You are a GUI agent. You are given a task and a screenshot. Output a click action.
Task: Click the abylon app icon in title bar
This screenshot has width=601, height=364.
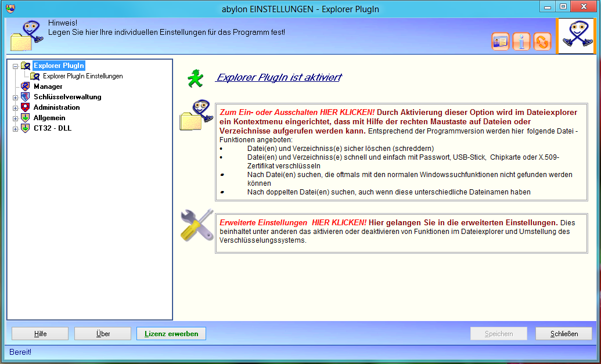(x=10, y=9)
